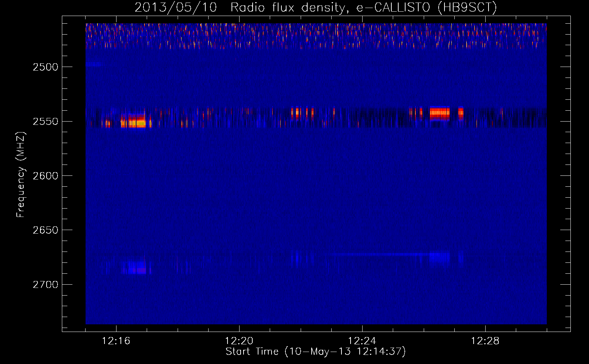Viewport: 589px width, 364px height.
Task: Click the plot title 'Radio flux density, e-CALLISTO (HB9SCT)'
Action: click(364, 7)
